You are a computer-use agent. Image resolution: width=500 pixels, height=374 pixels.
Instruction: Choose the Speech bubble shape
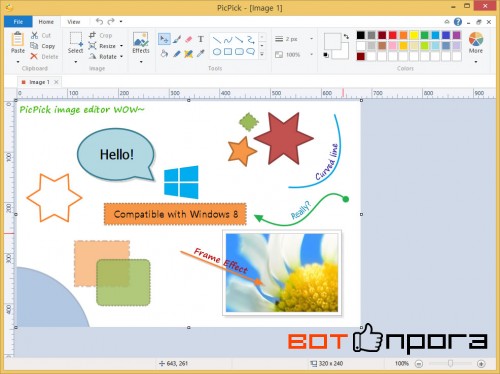251,52
